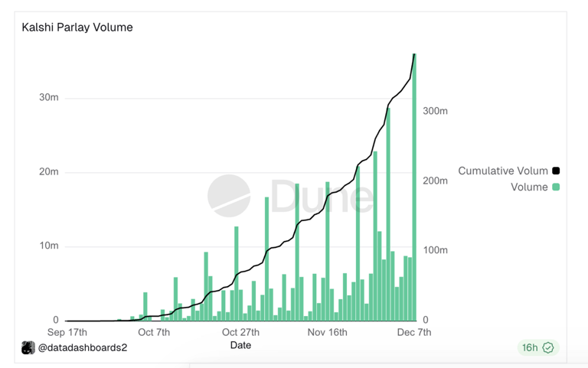The width and height of the screenshot is (588, 368).
Task: Click the 30m left axis gridline label
Action: point(49,97)
